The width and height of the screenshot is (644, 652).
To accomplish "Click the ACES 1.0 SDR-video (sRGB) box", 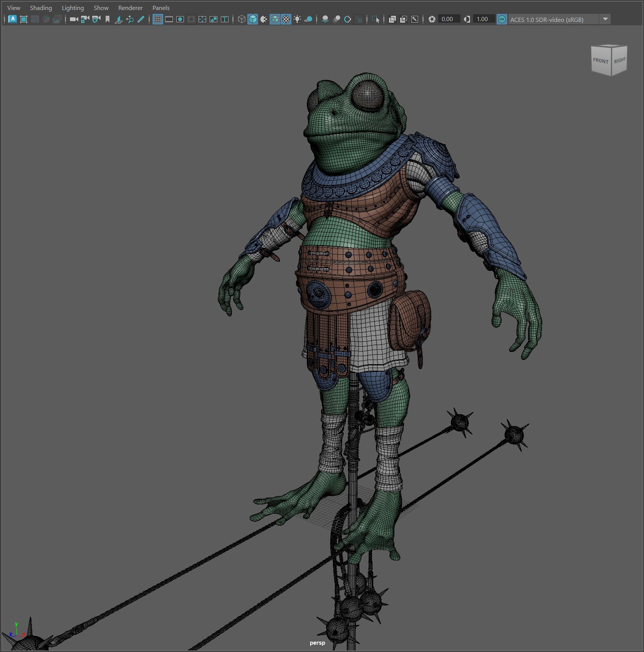I will click(553, 19).
